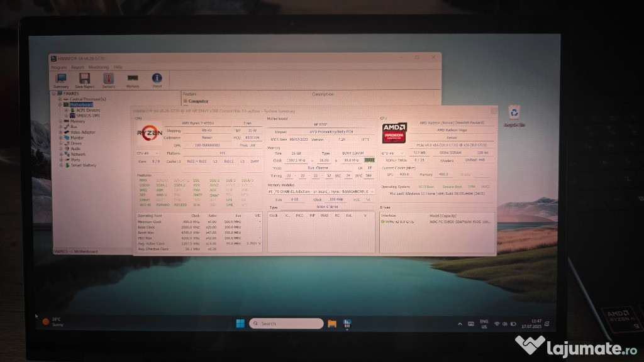Select Audio in the tree
The width and height of the screenshot is (644, 362).
tap(75, 149)
